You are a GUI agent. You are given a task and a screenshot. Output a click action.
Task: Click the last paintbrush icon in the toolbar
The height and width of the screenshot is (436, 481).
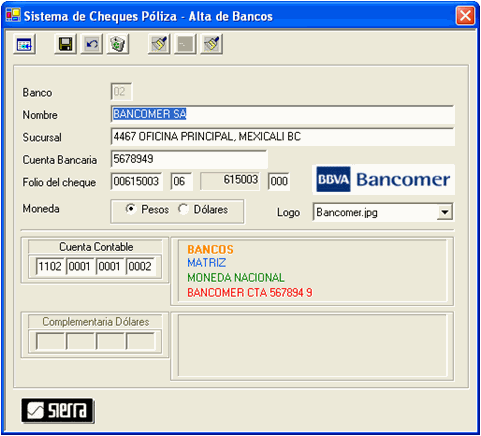[x=211, y=44]
